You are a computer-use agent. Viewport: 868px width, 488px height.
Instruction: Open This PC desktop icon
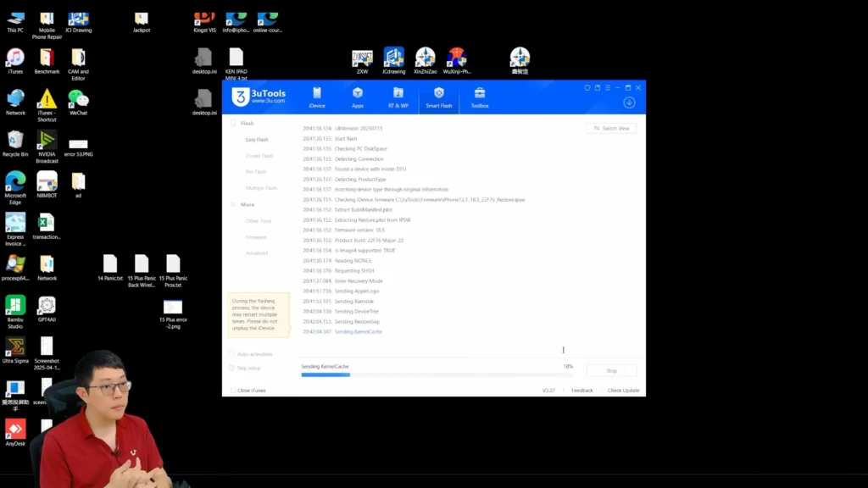pyautogui.click(x=15, y=22)
